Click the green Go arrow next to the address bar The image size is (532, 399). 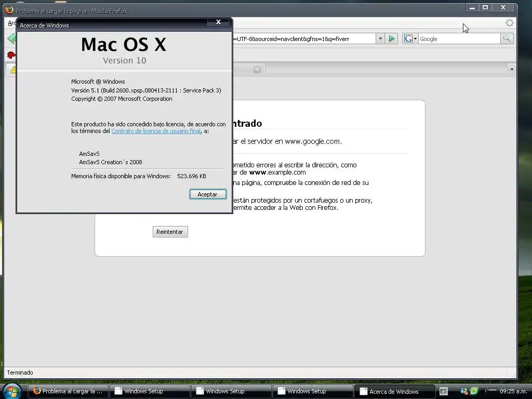[392, 38]
